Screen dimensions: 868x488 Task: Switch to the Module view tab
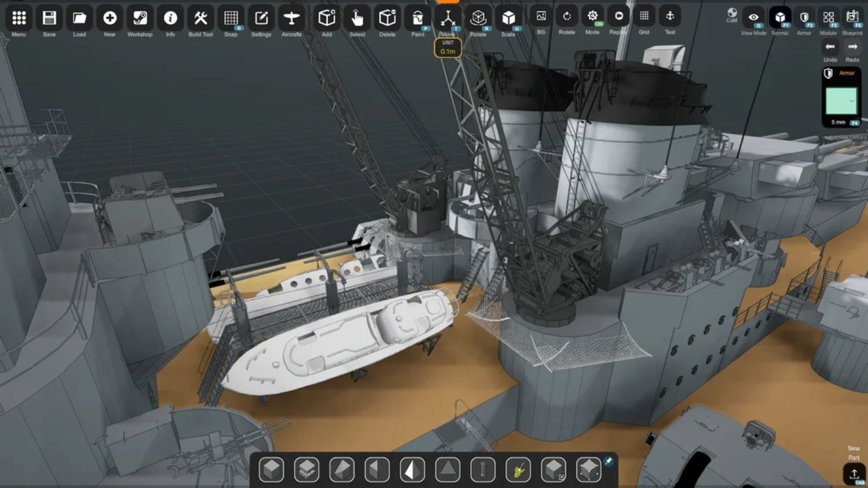(x=828, y=18)
